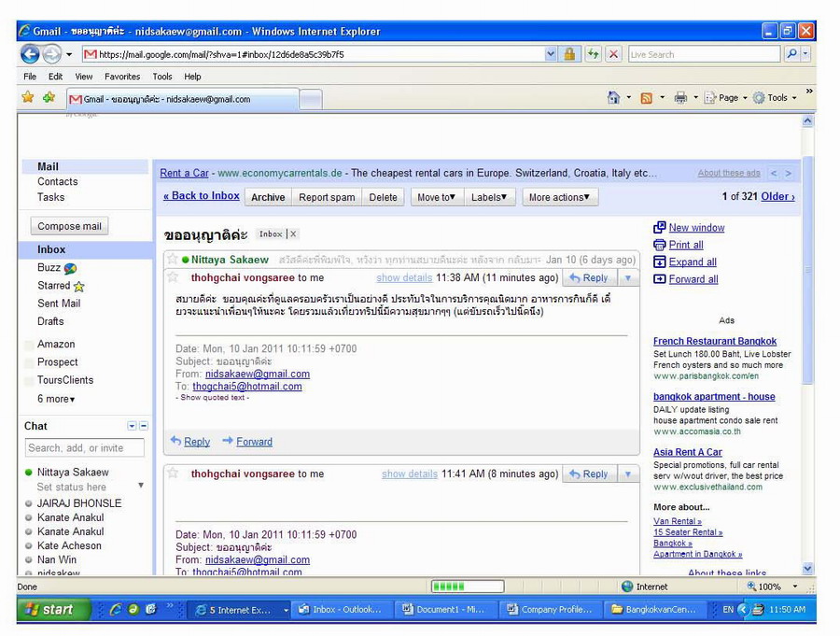Click the Print icon in IE toolbar
This screenshot has height=636, width=840.
click(x=680, y=98)
